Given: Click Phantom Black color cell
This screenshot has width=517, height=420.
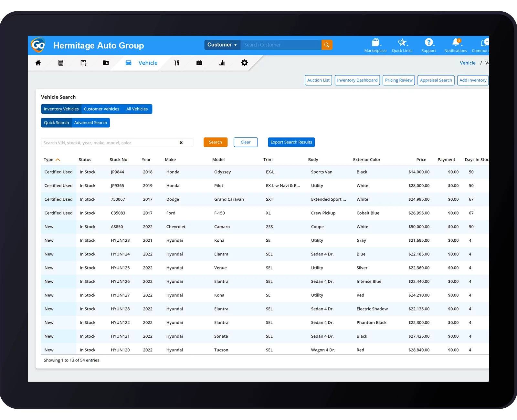Looking at the screenshot, I should click(x=372, y=323).
